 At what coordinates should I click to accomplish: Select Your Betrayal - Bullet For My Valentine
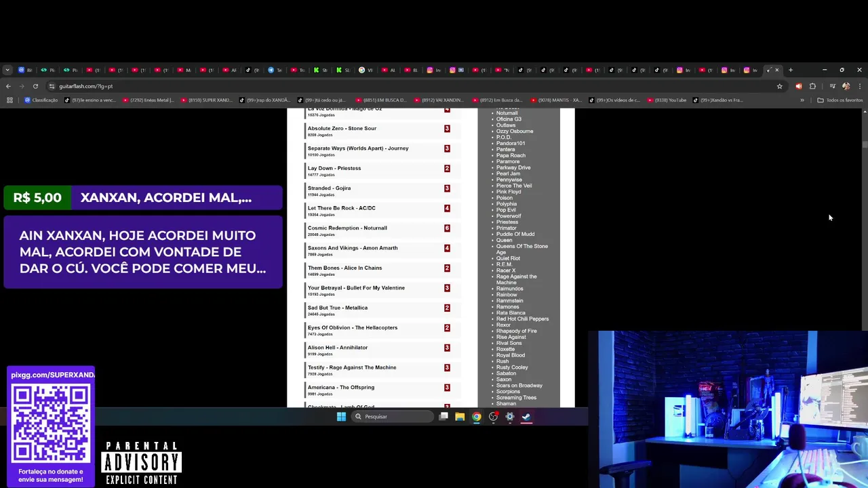coord(356,287)
